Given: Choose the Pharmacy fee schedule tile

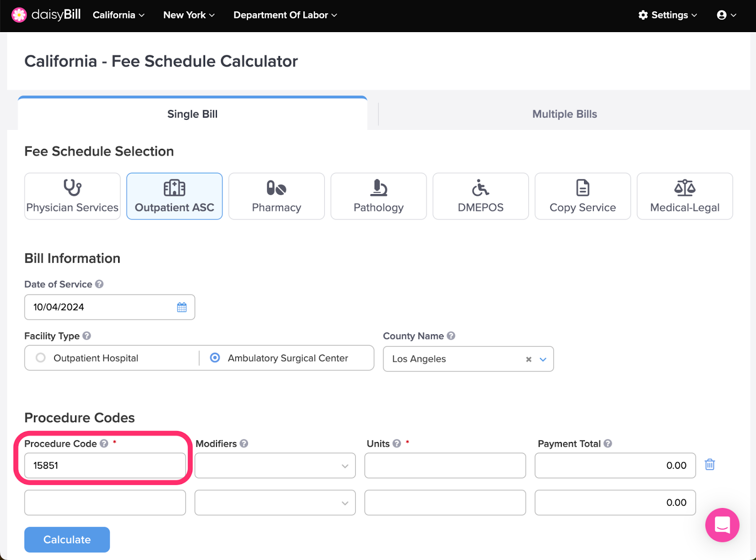Looking at the screenshot, I should (x=276, y=196).
